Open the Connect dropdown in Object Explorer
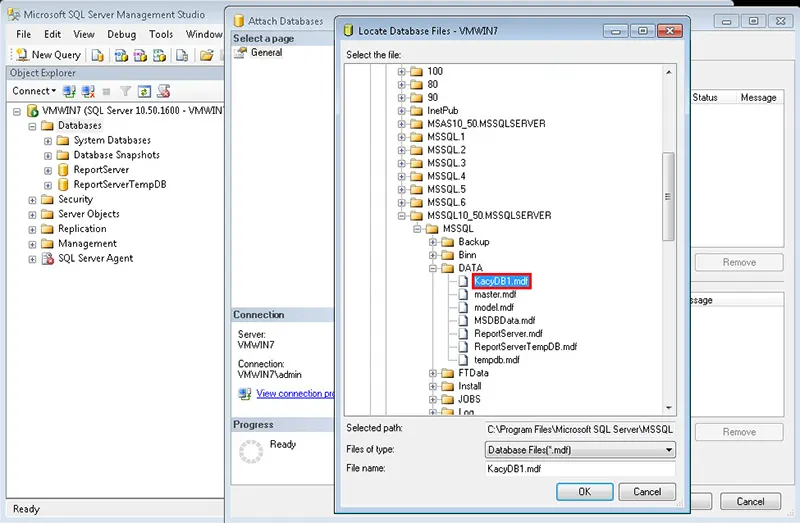The width and height of the screenshot is (800, 523). click(34, 91)
